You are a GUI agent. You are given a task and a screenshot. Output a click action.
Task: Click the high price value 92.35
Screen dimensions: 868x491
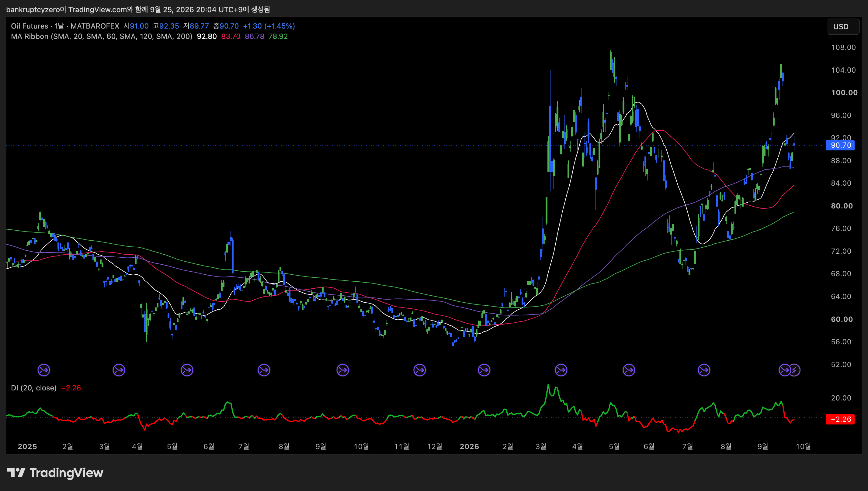169,26
